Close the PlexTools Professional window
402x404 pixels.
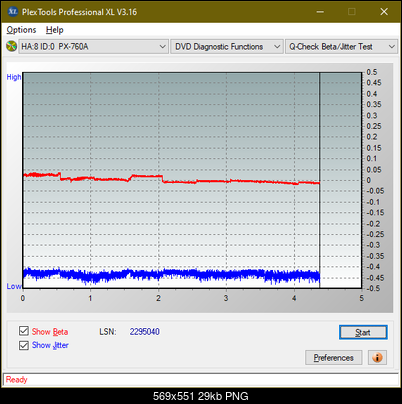coord(384,12)
